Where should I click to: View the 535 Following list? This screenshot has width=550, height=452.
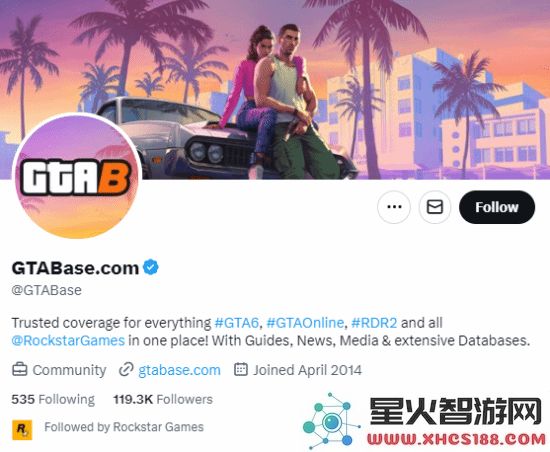53,399
